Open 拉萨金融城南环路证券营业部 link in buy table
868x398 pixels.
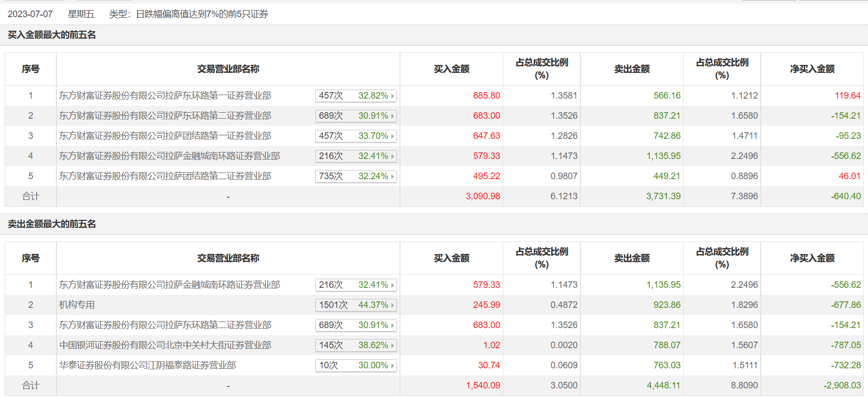point(170,156)
